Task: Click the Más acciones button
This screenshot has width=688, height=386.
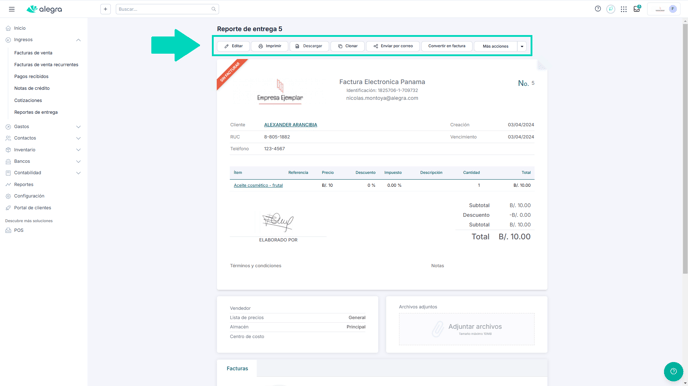Action: point(495,46)
